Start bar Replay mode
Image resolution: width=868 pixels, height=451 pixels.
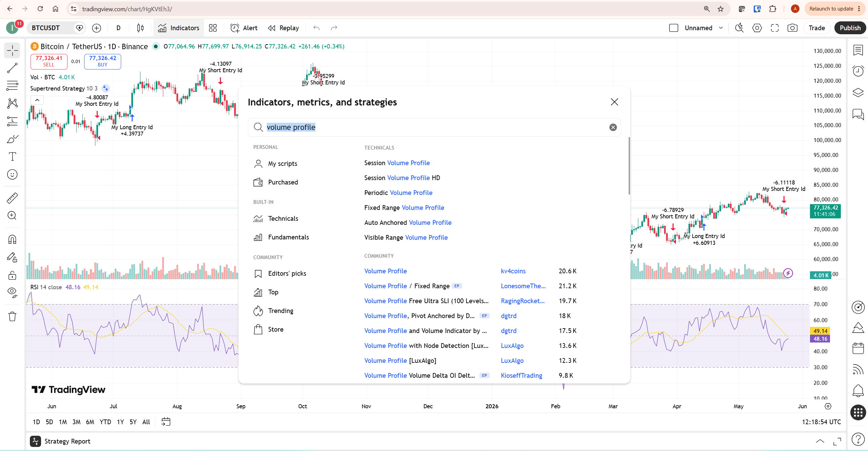point(284,28)
